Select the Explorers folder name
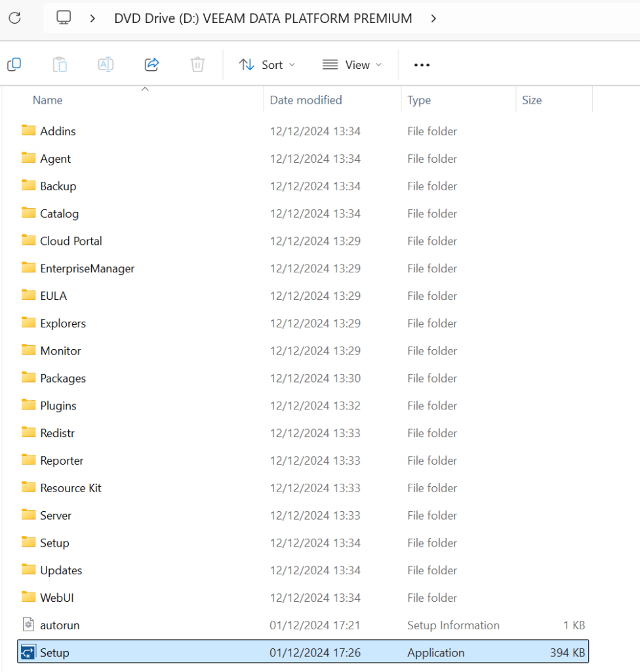The width and height of the screenshot is (640, 672). point(63,324)
